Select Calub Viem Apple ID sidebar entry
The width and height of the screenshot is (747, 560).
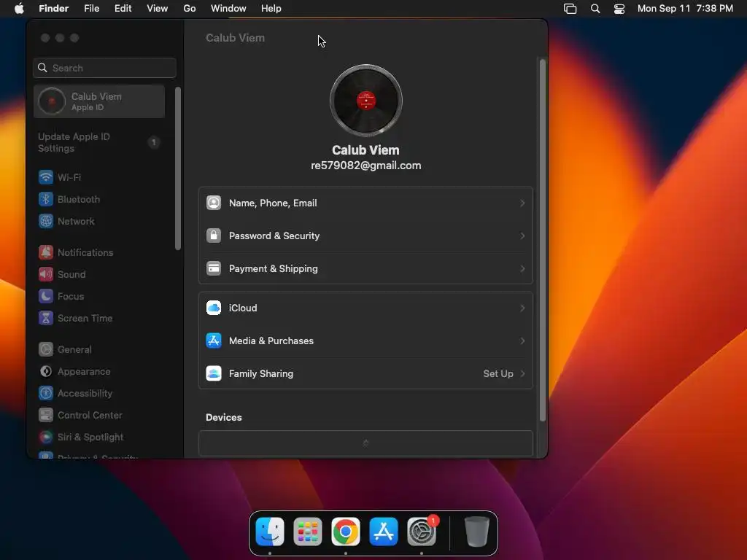pyautogui.click(x=99, y=101)
